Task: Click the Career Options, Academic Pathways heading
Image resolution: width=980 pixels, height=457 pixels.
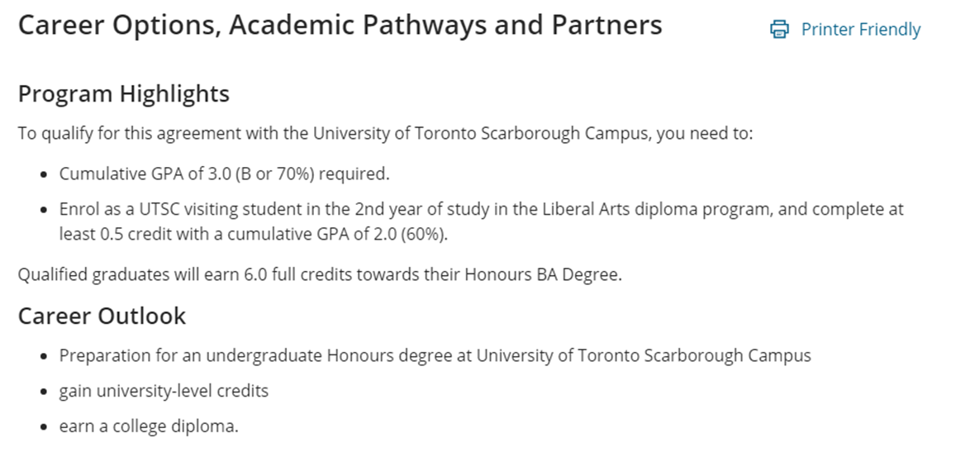Action: click(x=340, y=26)
